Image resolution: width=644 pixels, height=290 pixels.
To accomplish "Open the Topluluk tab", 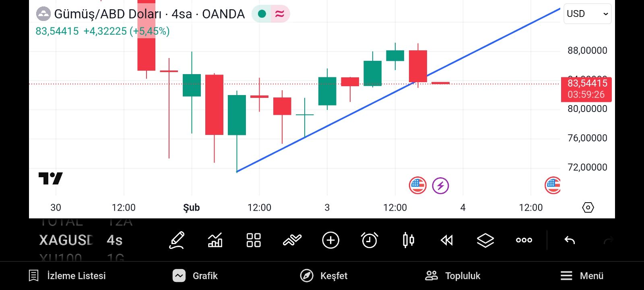I will 453,276.
